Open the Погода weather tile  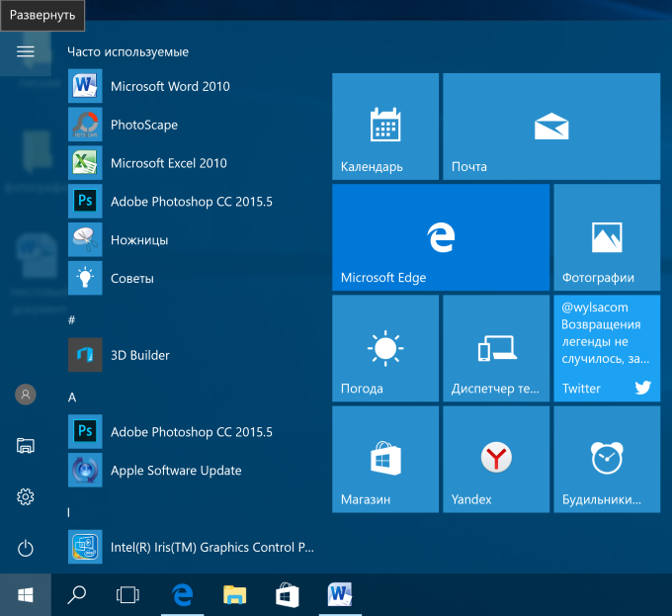[x=385, y=348]
